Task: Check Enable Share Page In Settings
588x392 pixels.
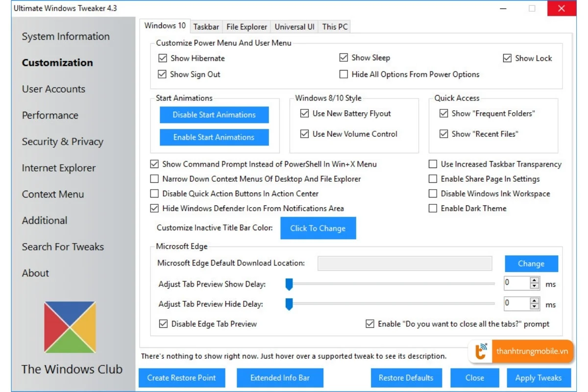Action: [433, 179]
